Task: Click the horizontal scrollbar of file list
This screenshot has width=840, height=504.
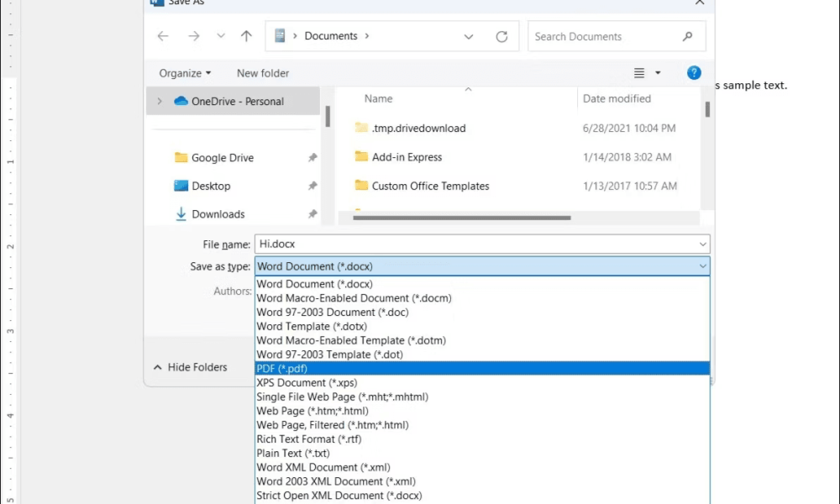Action: click(462, 218)
